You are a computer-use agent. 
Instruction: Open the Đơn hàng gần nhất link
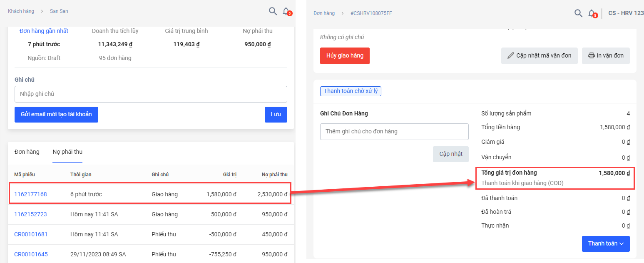[x=44, y=31]
